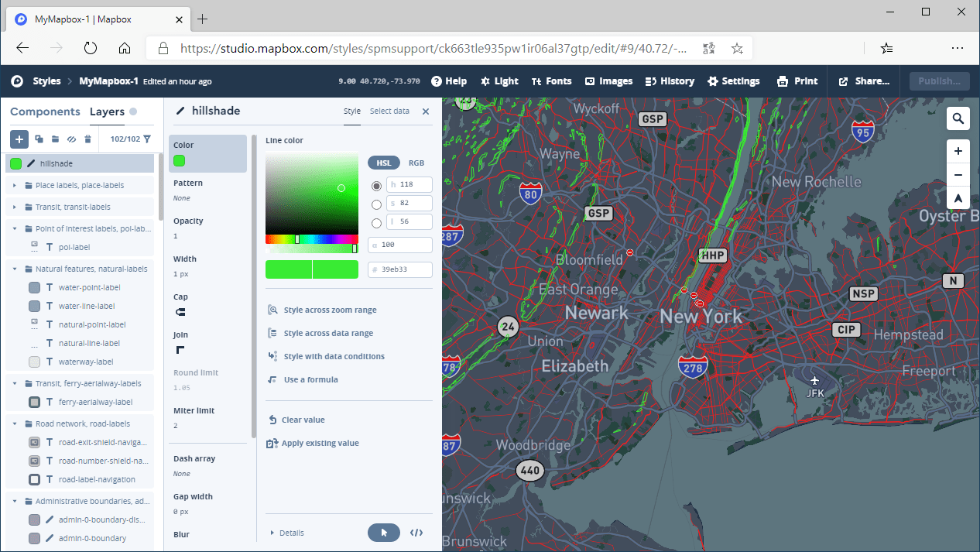Add page to favorites with star icon
This screenshot has width=980, height=552.
737,48
